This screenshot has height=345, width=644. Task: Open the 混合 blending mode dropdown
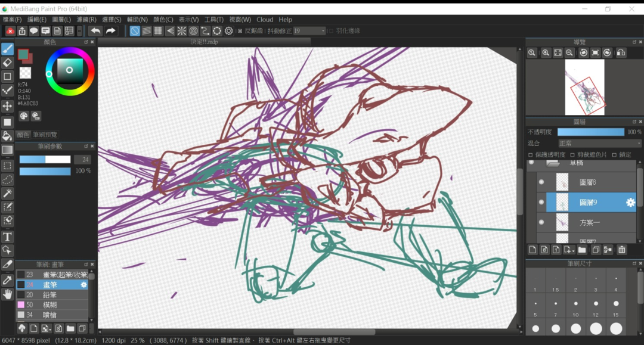point(599,144)
